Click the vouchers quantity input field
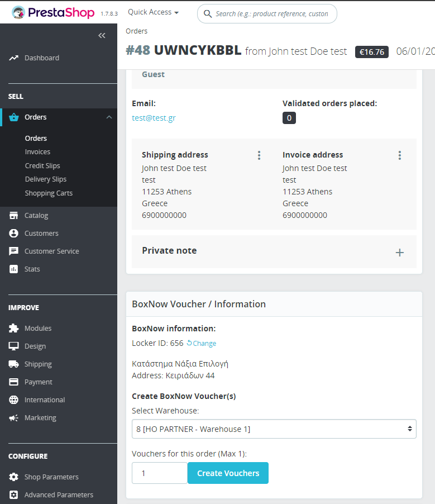 coord(159,473)
